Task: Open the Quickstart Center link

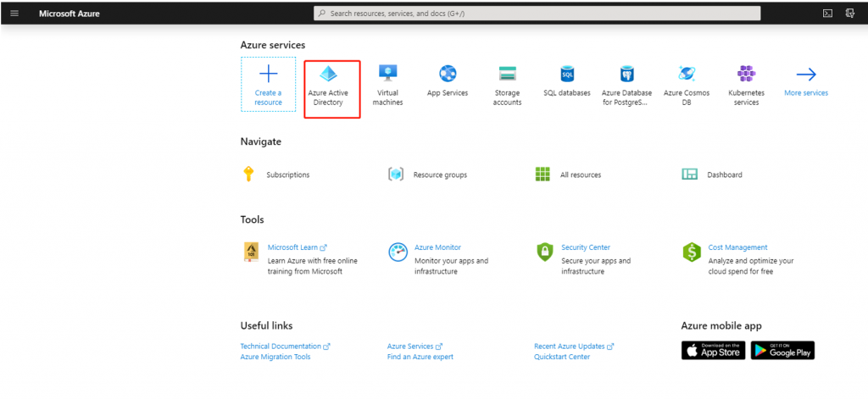Action: 562,357
